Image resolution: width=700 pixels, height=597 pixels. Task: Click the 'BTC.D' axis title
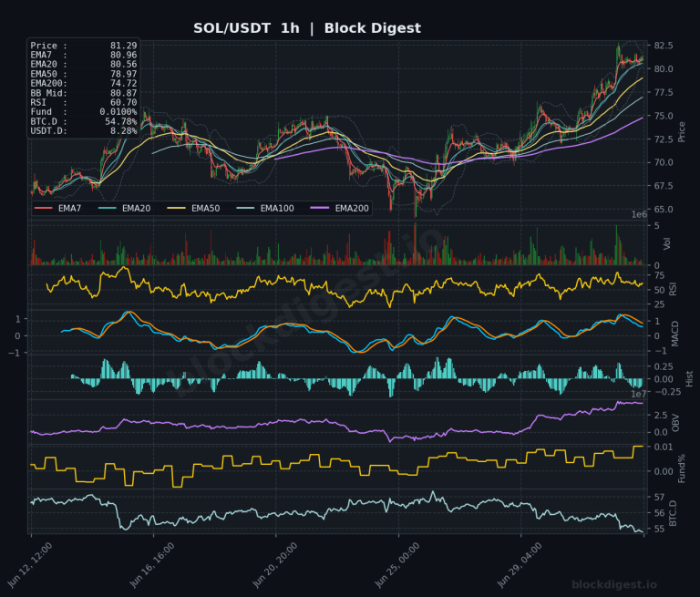point(674,513)
